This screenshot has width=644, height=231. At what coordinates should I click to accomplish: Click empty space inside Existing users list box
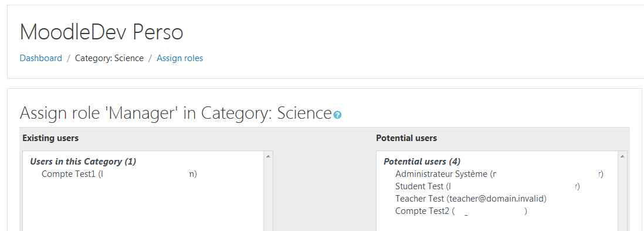(x=144, y=206)
